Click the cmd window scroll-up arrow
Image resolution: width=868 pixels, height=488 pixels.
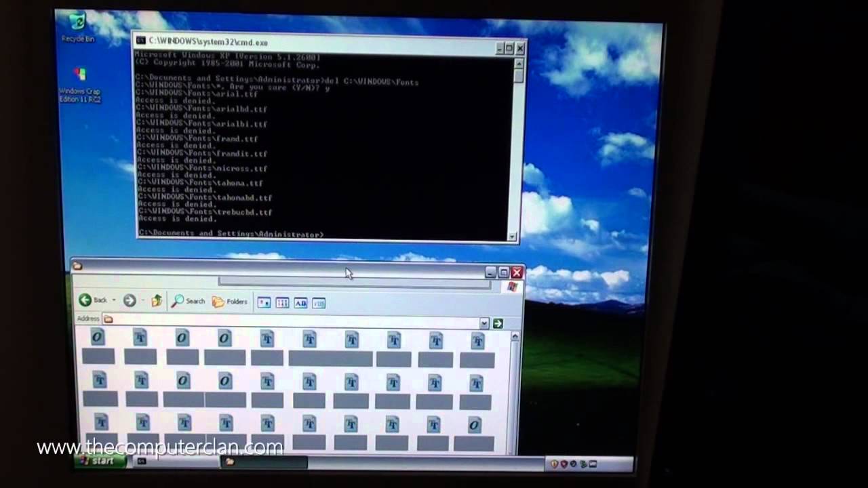[519, 63]
